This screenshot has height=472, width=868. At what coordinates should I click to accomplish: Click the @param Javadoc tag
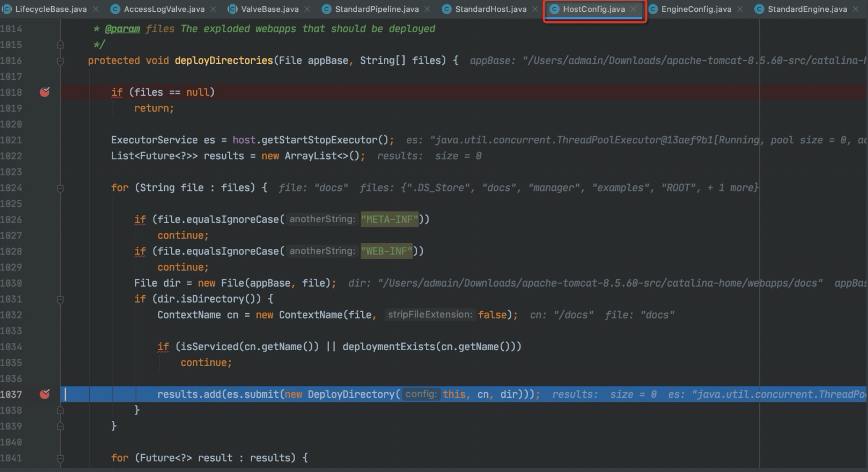pos(122,29)
